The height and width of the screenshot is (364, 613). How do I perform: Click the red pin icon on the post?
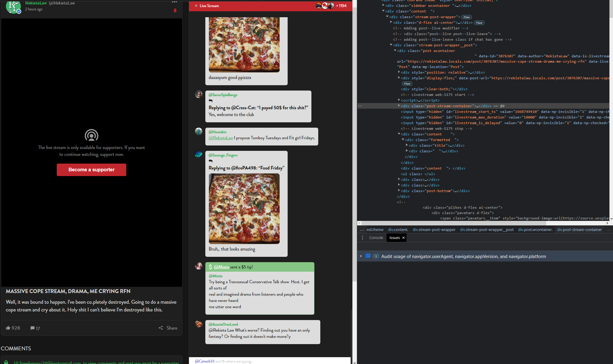175,11
